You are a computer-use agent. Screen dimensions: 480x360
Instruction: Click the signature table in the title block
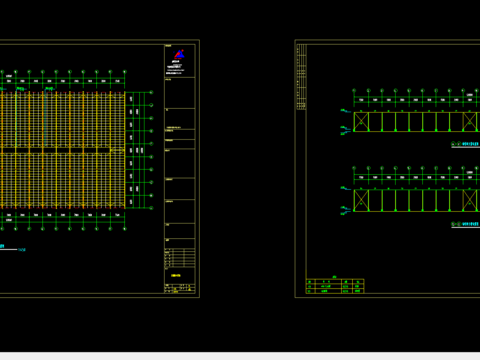[x=180, y=258]
